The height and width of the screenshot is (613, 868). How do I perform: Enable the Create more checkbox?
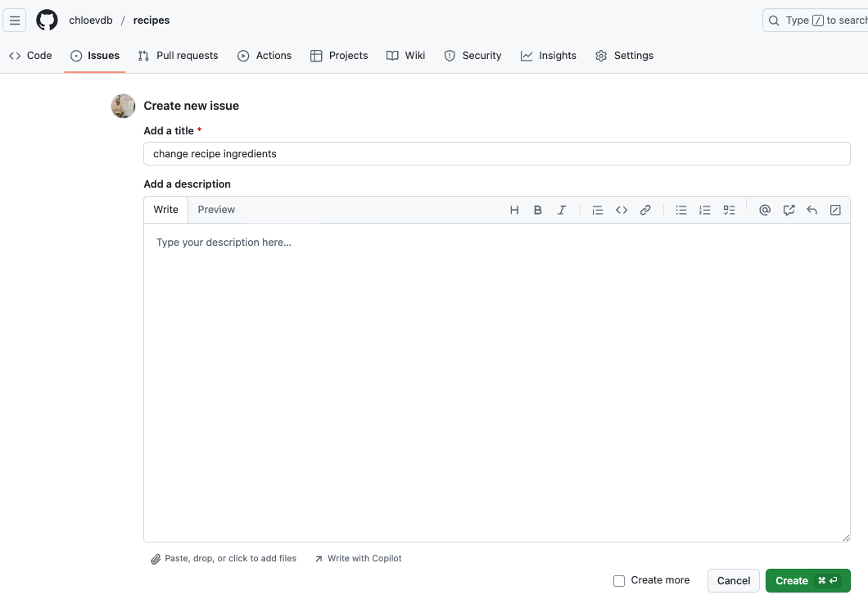(619, 581)
